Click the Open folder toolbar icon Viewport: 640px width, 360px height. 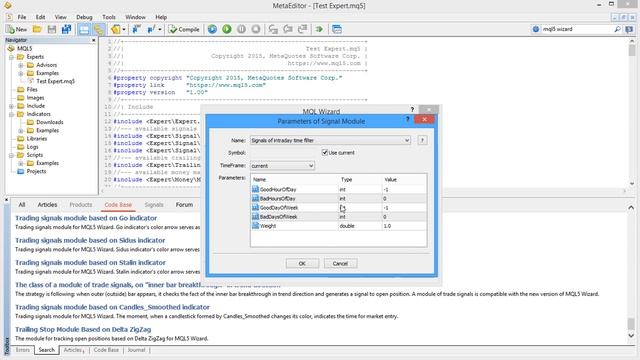pos(37,29)
